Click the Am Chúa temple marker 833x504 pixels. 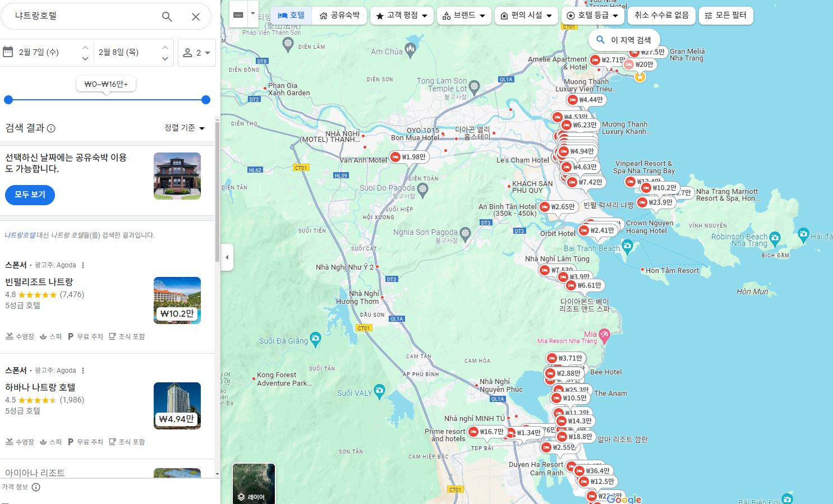click(x=410, y=50)
